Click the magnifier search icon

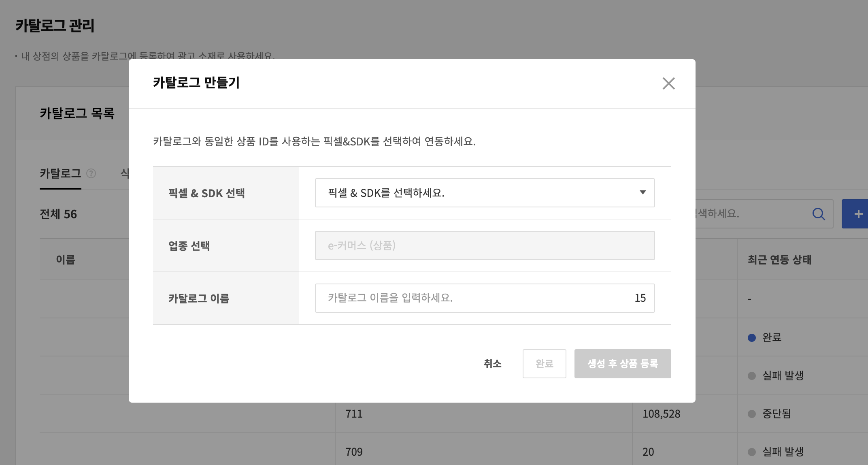[818, 214]
